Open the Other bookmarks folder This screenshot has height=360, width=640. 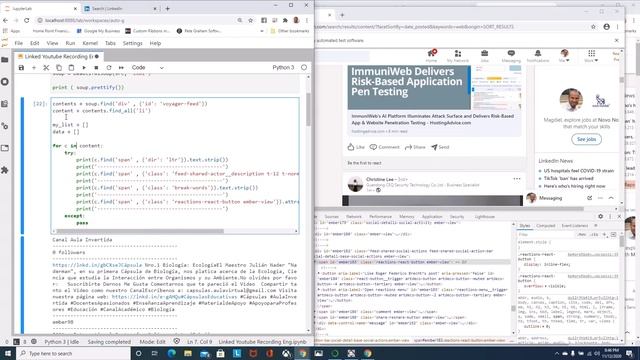[x=289, y=31]
